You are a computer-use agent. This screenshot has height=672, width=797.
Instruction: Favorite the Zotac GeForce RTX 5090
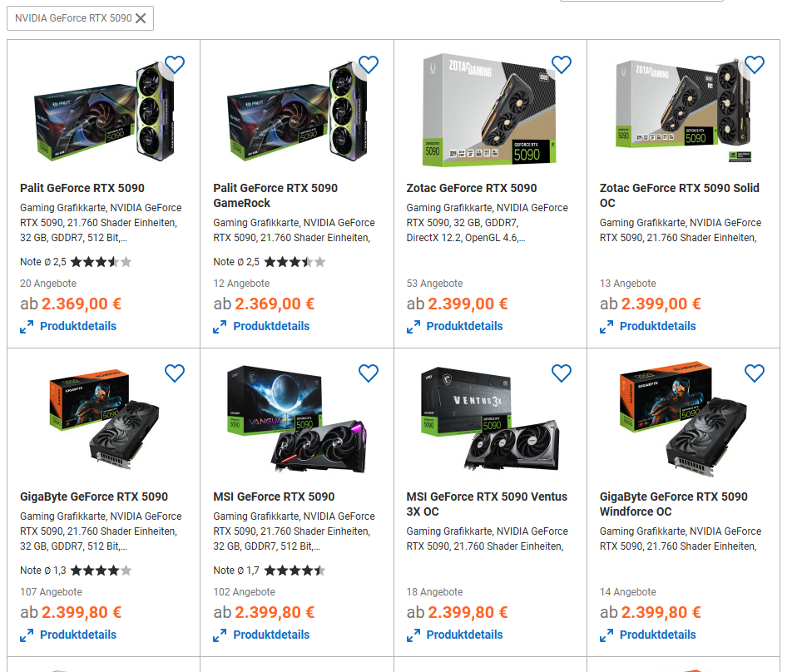click(x=562, y=65)
